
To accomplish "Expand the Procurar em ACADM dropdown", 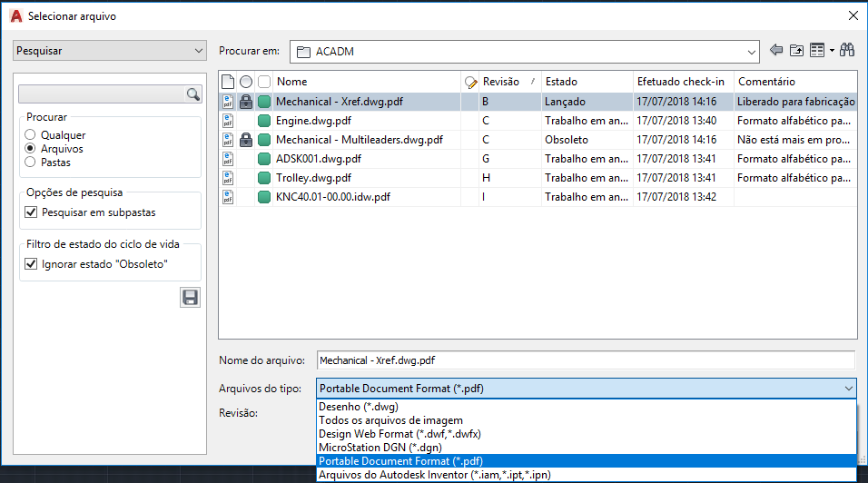I will pyautogui.click(x=751, y=52).
